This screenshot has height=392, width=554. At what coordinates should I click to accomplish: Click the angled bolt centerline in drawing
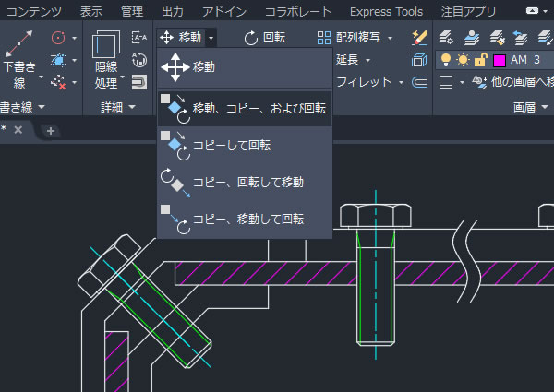click(x=151, y=307)
